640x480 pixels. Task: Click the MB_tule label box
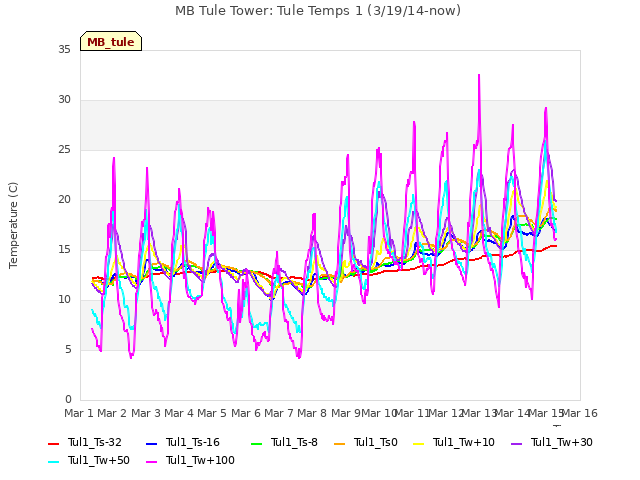click(x=111, y=41)
